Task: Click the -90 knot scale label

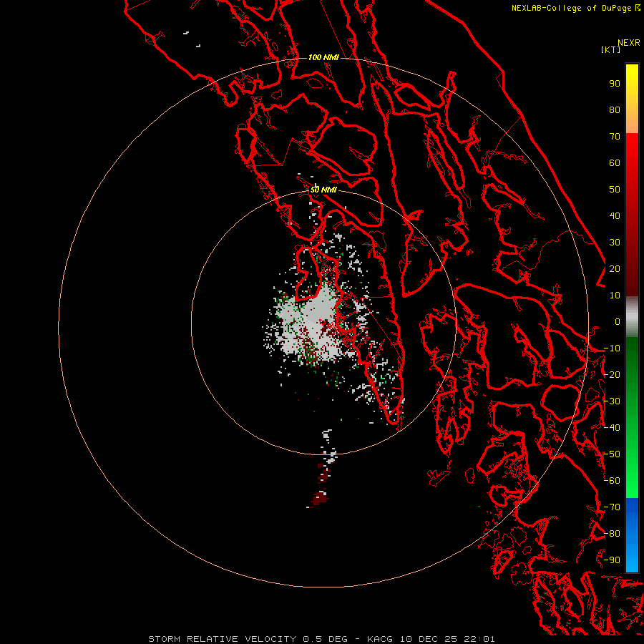Action: (x=612, y=560)
